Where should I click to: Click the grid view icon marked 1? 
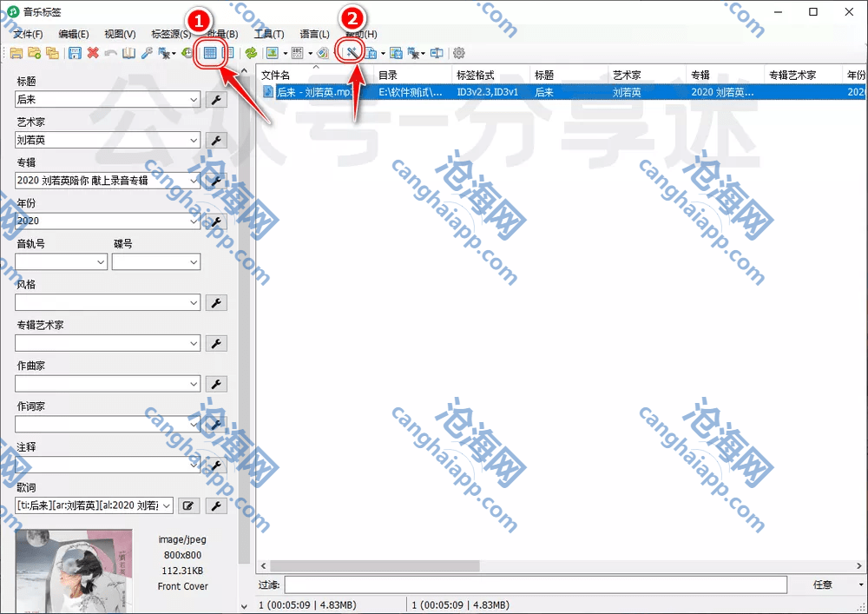coord(210,53)
